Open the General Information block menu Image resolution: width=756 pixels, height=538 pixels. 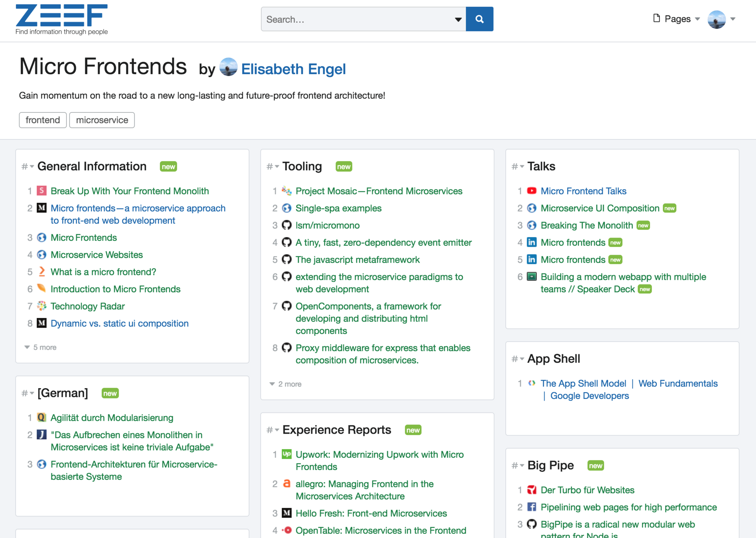pyautogui.click(x=27, y=166)
